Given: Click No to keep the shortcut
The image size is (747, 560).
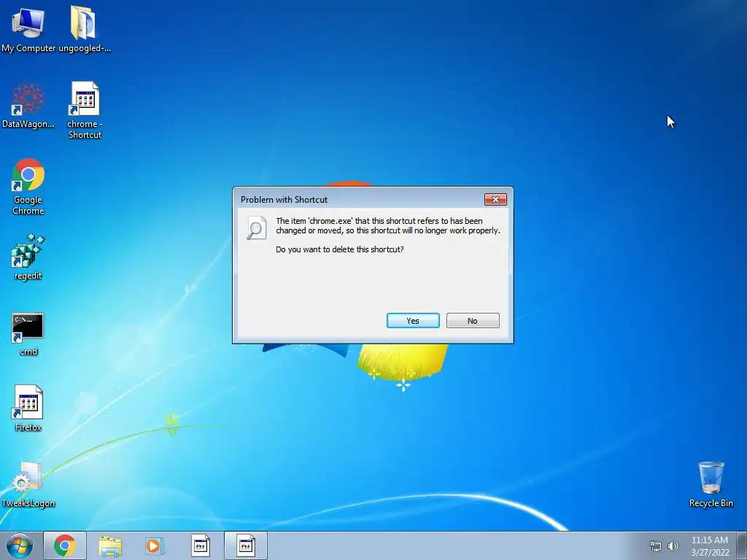Looking at the screenshot, I should [x=473, y=321].
